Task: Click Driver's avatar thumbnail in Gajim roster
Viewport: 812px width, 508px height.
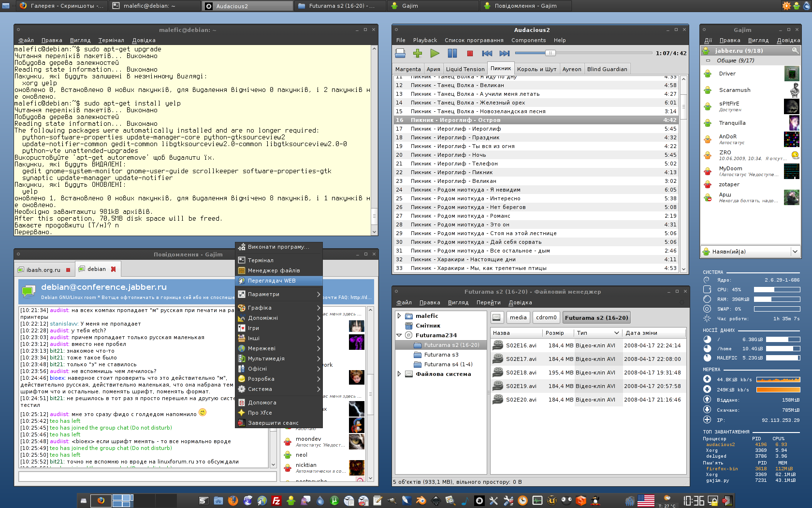Action: coord(791,74)
